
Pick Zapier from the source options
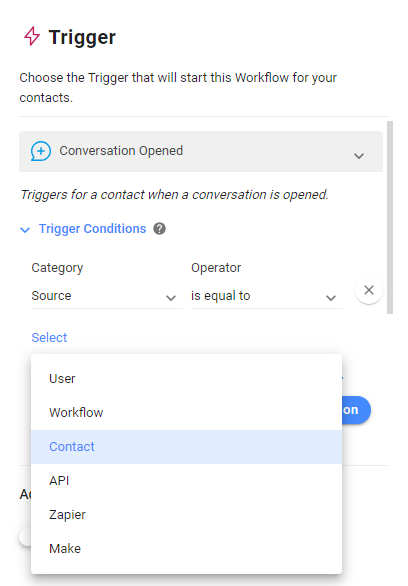click(186, 515)
